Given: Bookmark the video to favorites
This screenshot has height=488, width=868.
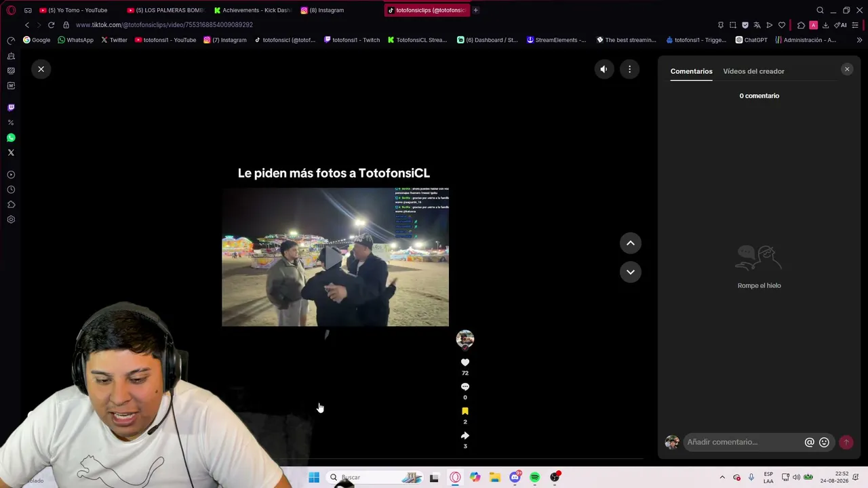Looking at the screenshot, I should click(465, 411).
